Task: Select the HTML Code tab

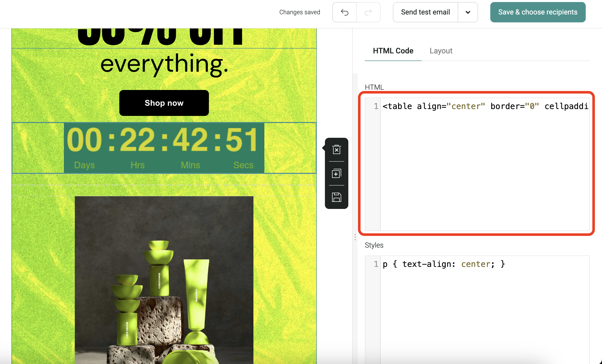Action: point(393,51)
